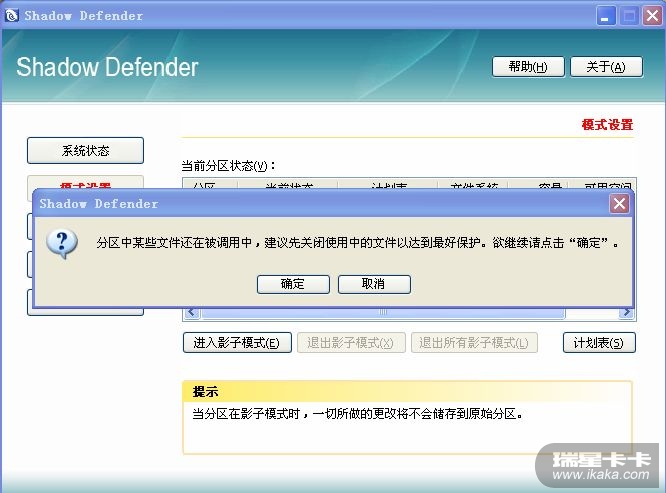Close the Shadow Defender main window
Viewport: 666px width, 493px height.
pos(652,16)
